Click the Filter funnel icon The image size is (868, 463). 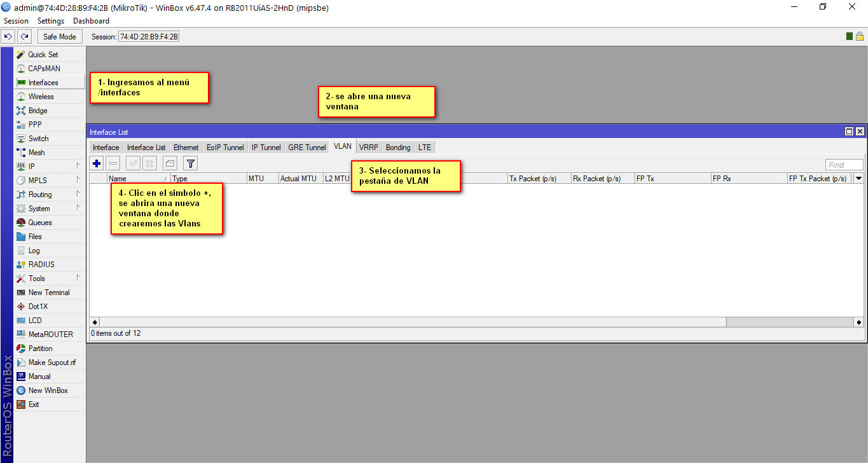pos(190,163)
